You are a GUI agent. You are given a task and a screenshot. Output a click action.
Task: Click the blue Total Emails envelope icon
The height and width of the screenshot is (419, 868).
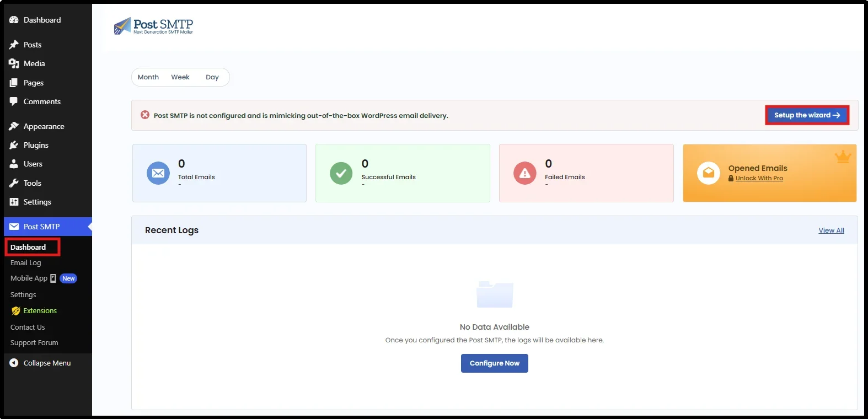158,173
